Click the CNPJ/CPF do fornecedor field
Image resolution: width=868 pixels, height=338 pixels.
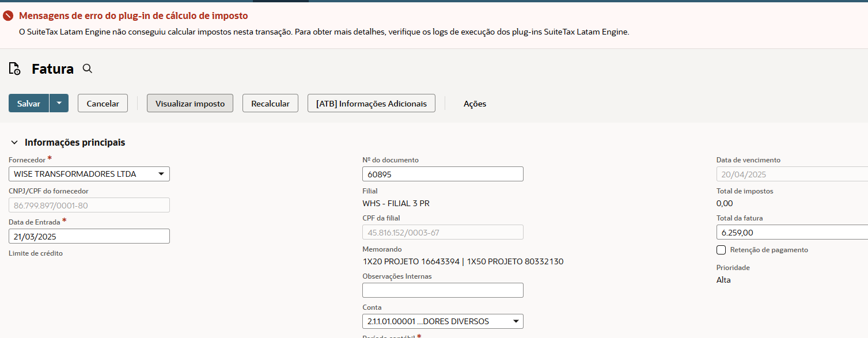(x=89, y=205)
